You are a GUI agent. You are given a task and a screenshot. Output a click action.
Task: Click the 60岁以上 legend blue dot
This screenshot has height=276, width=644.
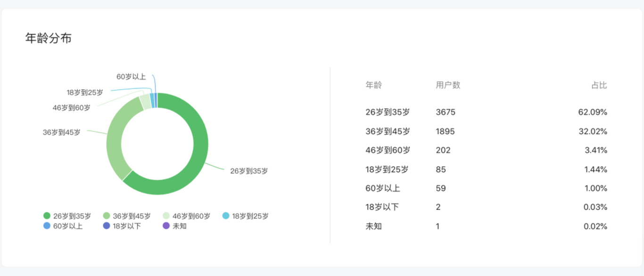point(47,226)
